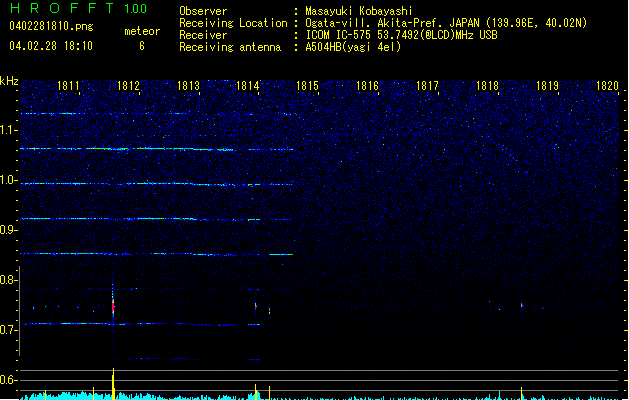Click the 1.0 kHz frequency label
The height and width of the screenshot is (400, 629).
9,180
